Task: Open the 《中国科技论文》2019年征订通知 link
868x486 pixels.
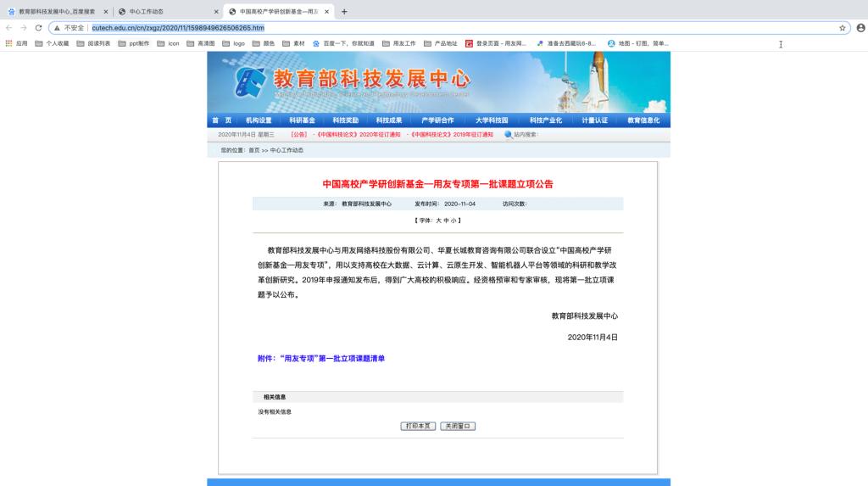Action: (x=451, y=135)
